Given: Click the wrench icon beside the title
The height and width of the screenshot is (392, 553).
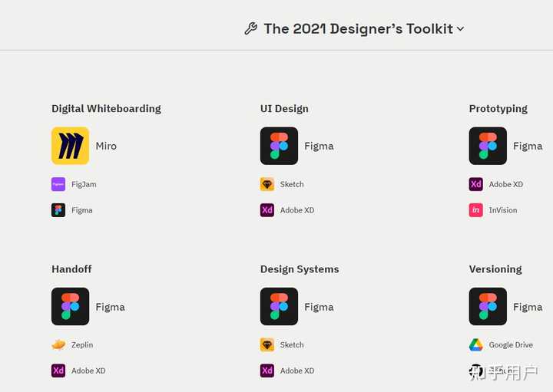Looking at the screenshot, I should pyautogui.click(x=250, y=29).
